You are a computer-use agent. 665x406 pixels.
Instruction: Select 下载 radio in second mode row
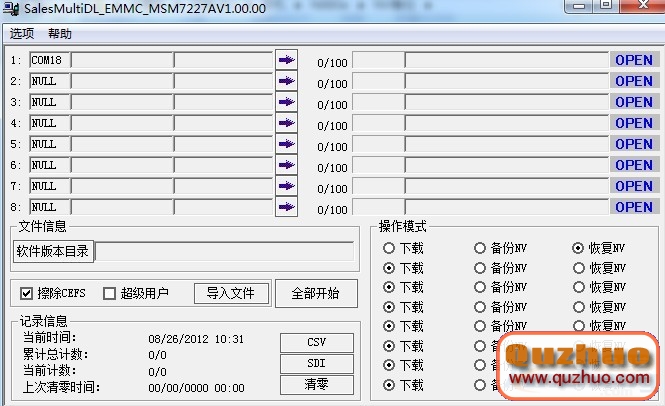click(x=389, y=268)
